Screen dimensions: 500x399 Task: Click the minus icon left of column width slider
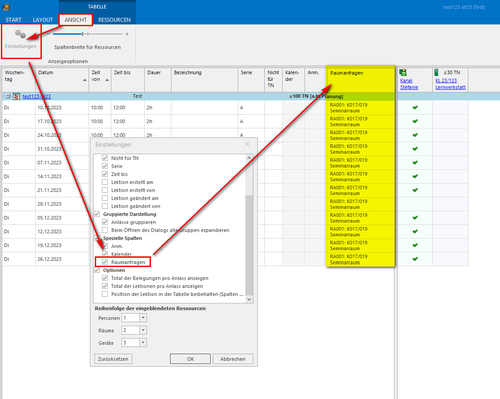[x=48, y=34]
